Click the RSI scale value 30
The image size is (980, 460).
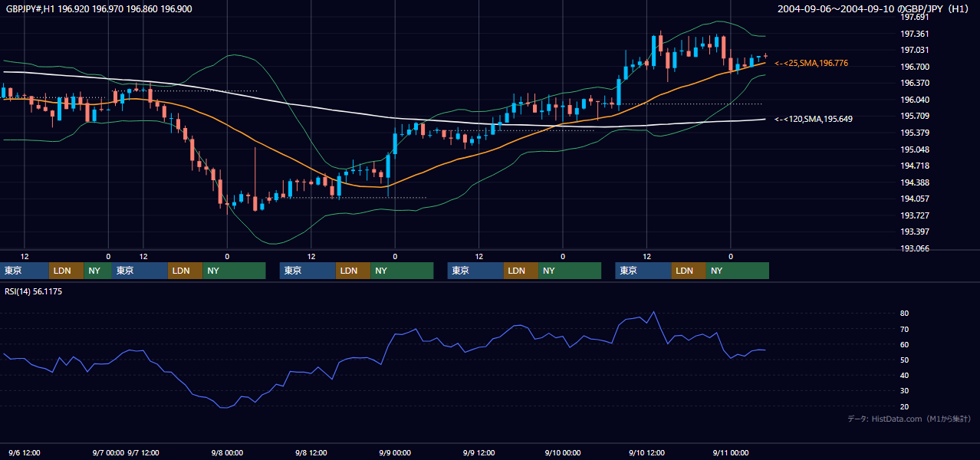[x=905, y=391]
